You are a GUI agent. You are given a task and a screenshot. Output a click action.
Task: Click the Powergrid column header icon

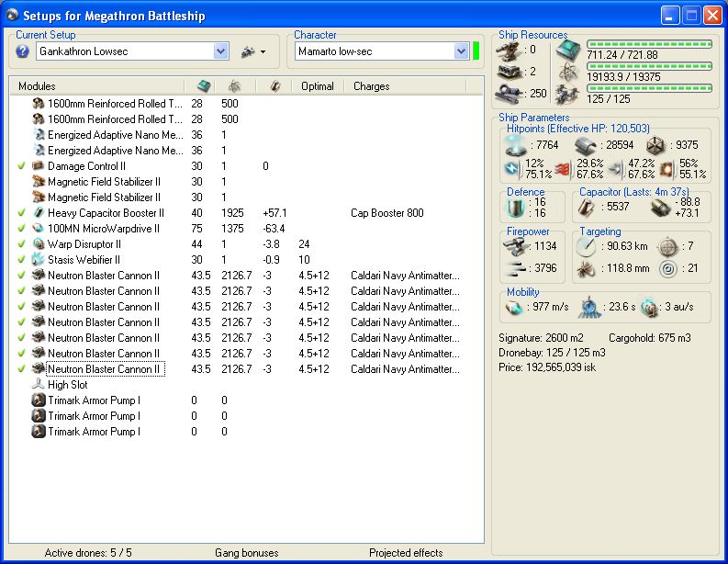pos(234,86)
